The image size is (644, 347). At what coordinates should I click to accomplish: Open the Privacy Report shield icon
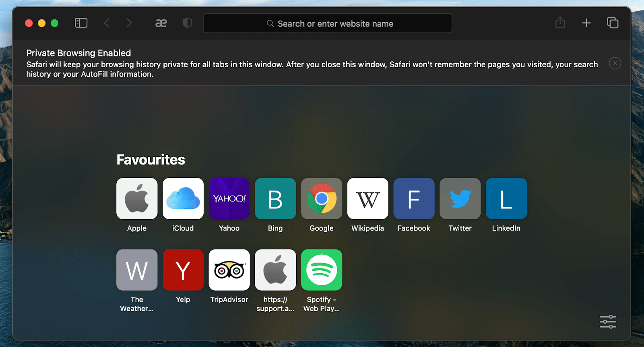click(187, 23)
